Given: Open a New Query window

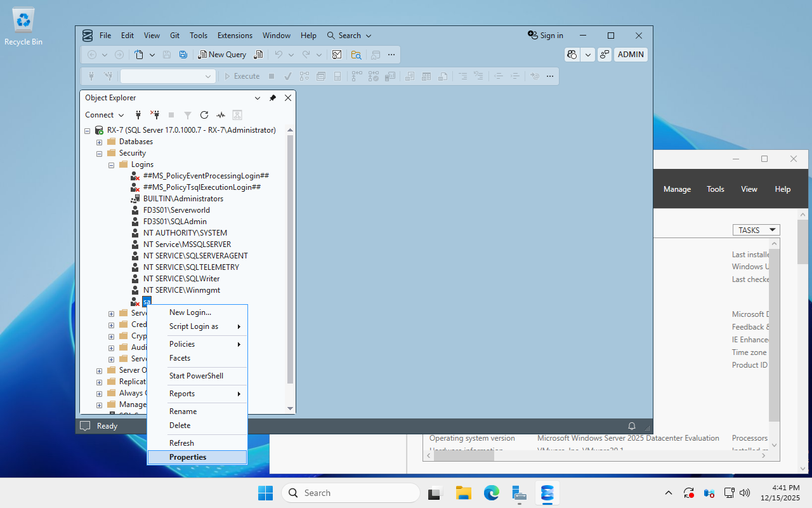Looking at the screenshot, I should point(221,54).
